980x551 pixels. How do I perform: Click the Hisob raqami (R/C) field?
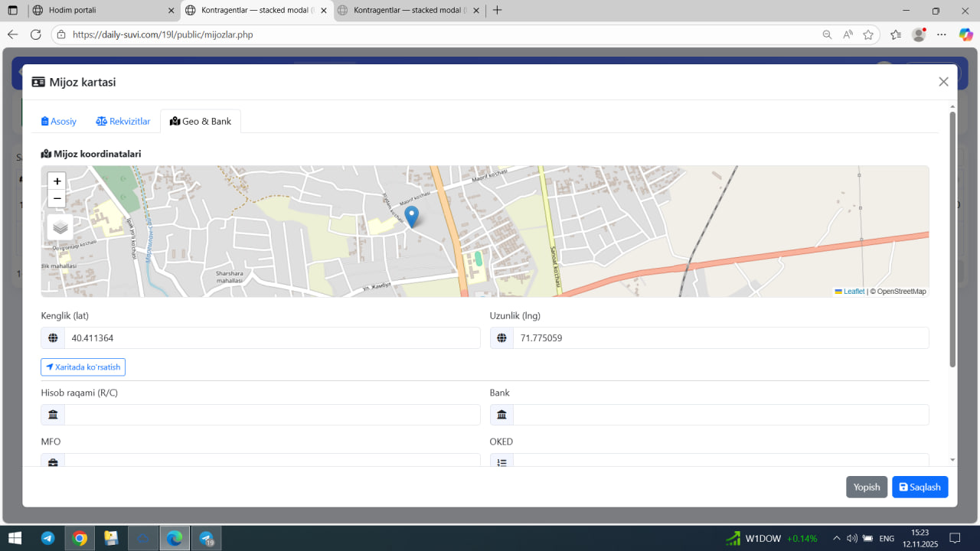(x=272, y=415)
